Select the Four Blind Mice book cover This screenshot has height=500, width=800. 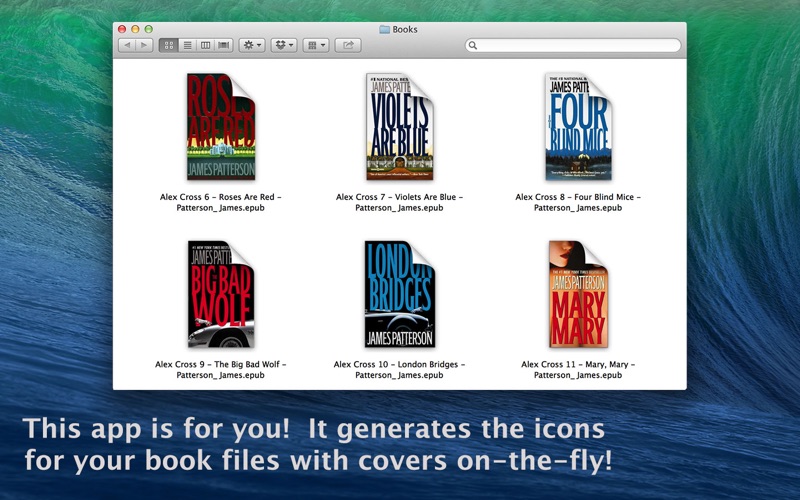[579, 127]
